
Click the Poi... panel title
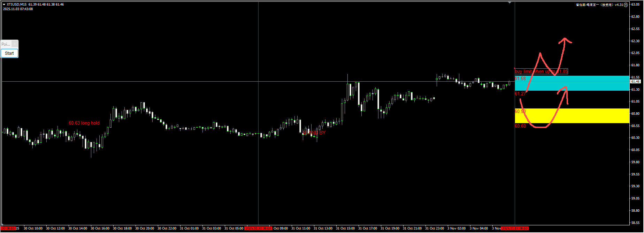6,44
